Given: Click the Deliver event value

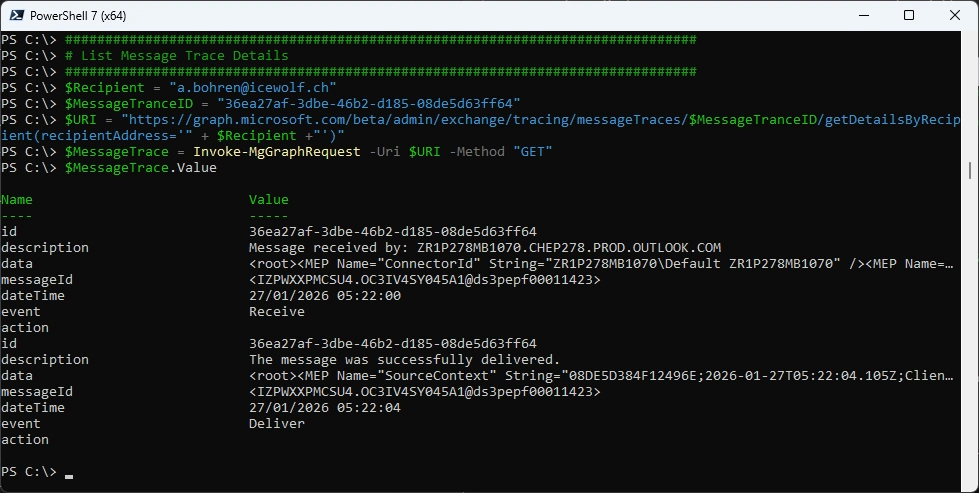Looking at the screenshot, I should 277,424.
